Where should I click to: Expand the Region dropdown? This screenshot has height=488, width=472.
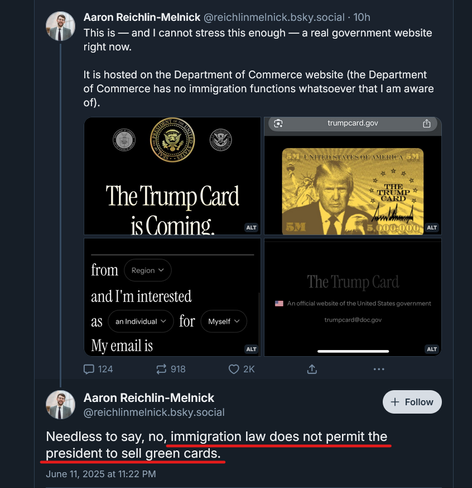point(148,270)
